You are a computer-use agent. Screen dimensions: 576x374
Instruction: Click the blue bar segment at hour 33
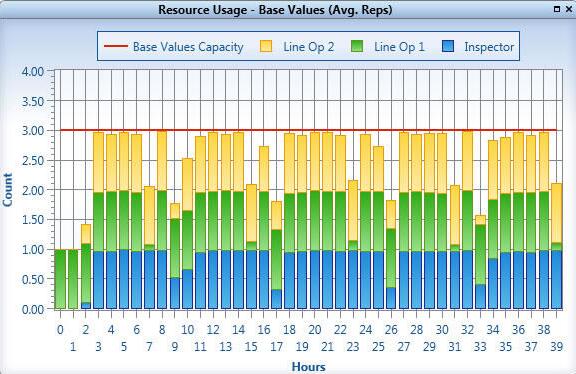[480, 296]
